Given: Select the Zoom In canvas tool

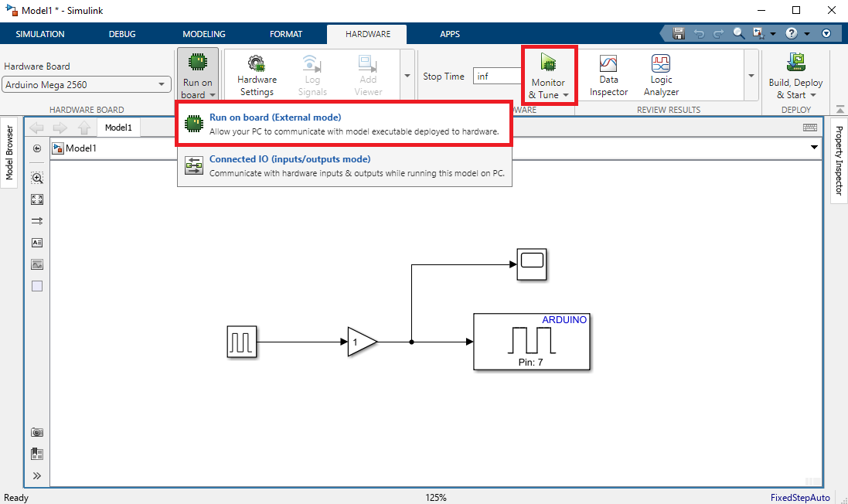Looking at the screenshot, I should tap(37, 178).
